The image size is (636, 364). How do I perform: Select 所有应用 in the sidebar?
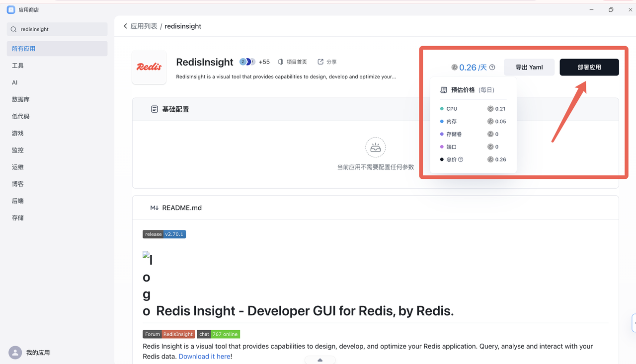pos(57,49)
